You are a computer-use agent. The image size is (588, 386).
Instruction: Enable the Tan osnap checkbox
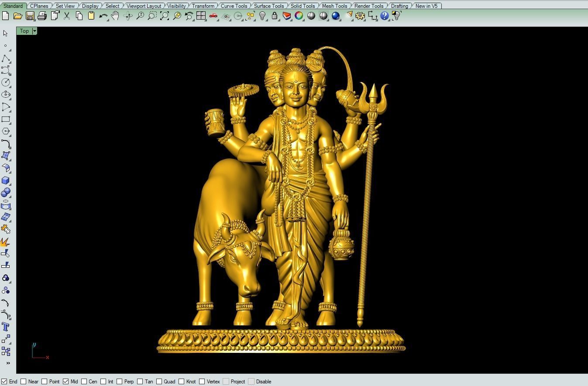tap(140, 381)
